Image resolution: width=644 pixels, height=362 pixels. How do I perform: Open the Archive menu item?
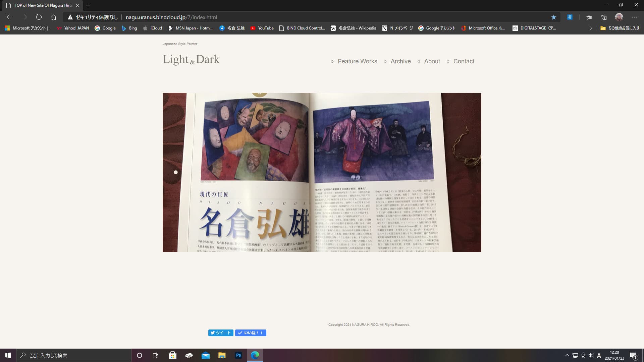400,61
